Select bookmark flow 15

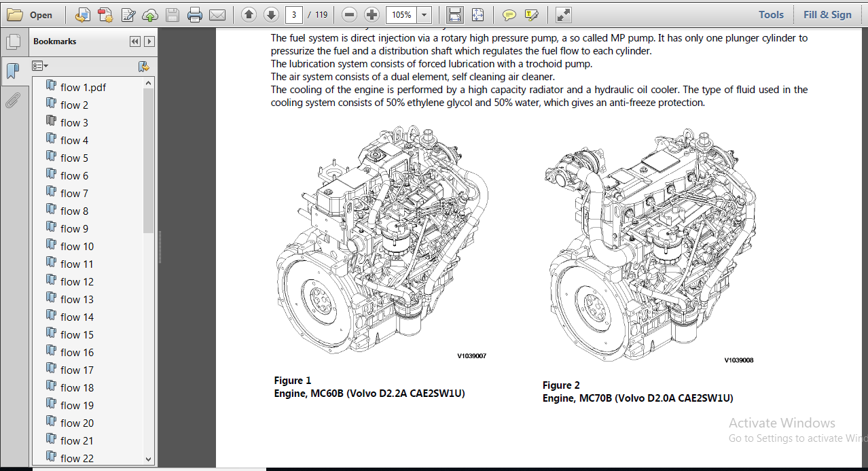(x=77, y=334)
